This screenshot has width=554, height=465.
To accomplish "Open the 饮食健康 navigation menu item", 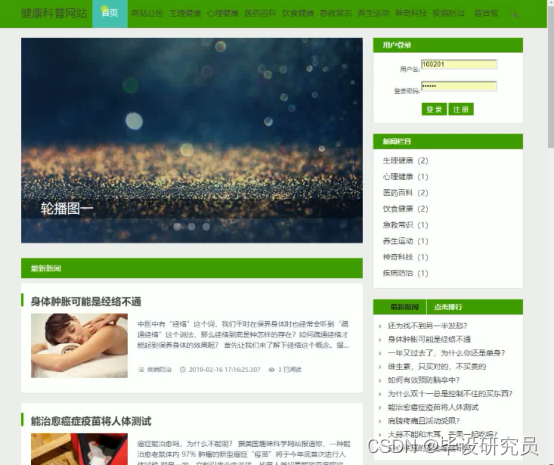I will [298, 13].
